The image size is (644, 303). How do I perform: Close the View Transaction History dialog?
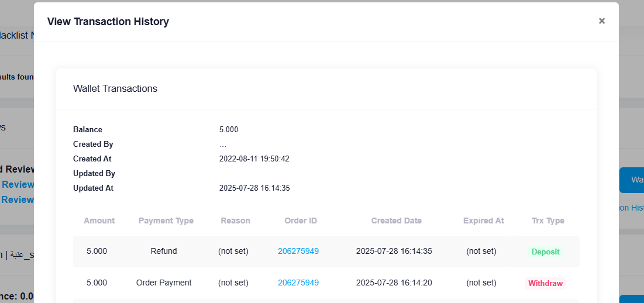pyautogui.click(x=602, y=21)
